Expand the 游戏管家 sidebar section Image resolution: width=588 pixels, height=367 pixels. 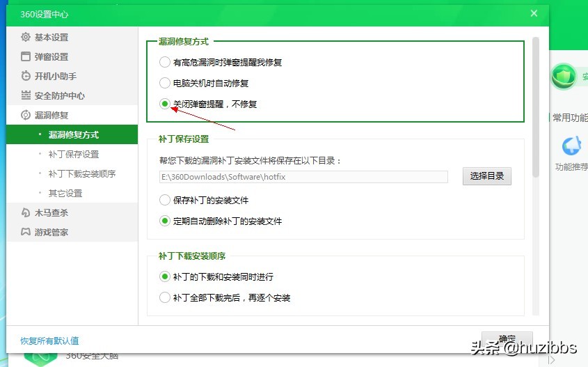pyautogui.click(x=72, y=233)
